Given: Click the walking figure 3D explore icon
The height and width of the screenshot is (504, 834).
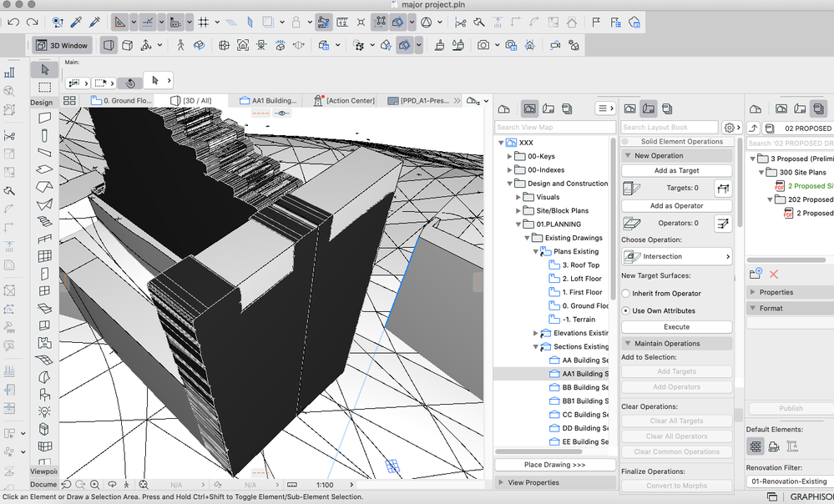Looking at the screenshot, I should pos(179,45).
